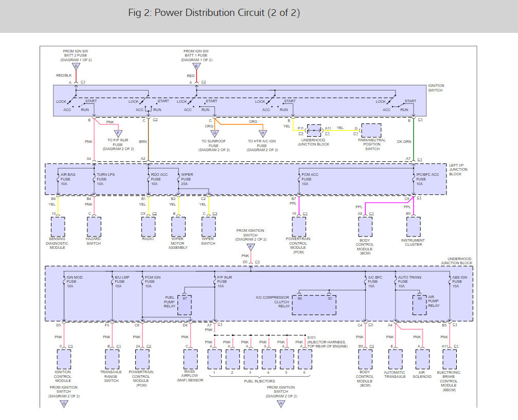
Task: Select the Ignition Control Module component box
Action: (x=64, y=359)
